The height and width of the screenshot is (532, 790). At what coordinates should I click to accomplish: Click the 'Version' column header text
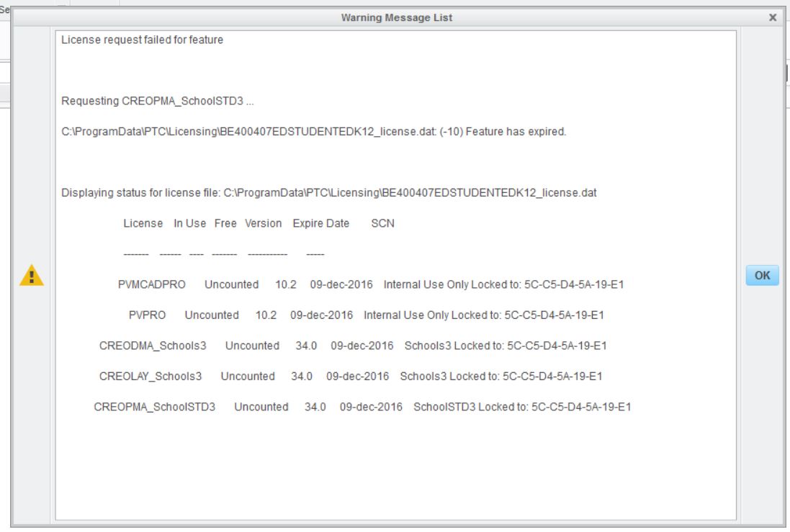click(x=263, y=223)
